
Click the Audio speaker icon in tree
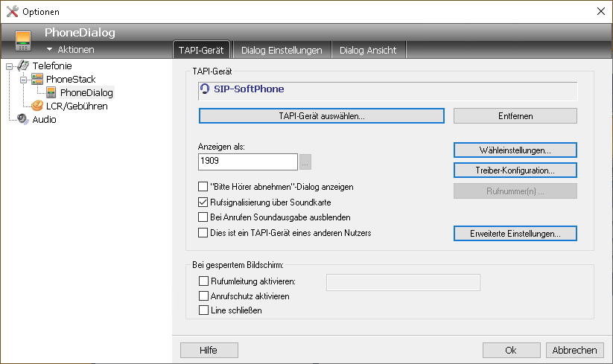pos(22,119)
